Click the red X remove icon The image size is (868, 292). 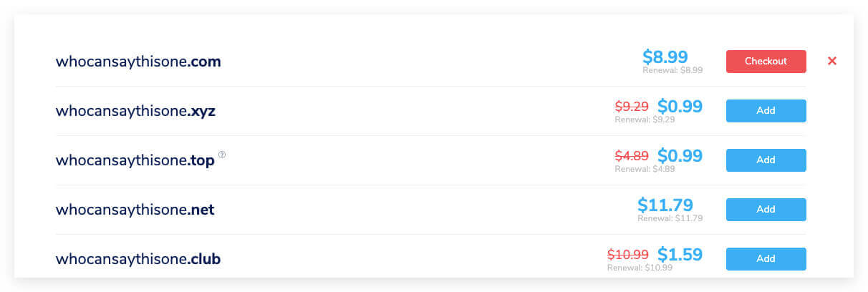[832, 62]
